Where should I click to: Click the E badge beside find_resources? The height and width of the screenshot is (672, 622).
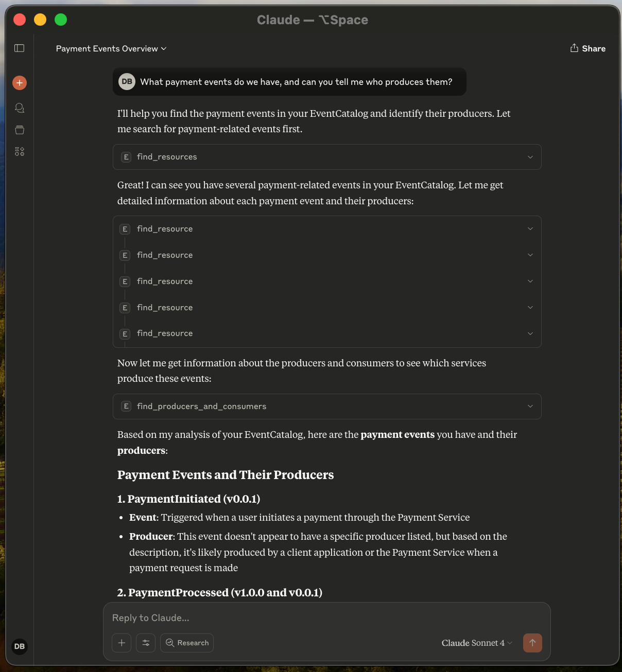tap(126, 157)
